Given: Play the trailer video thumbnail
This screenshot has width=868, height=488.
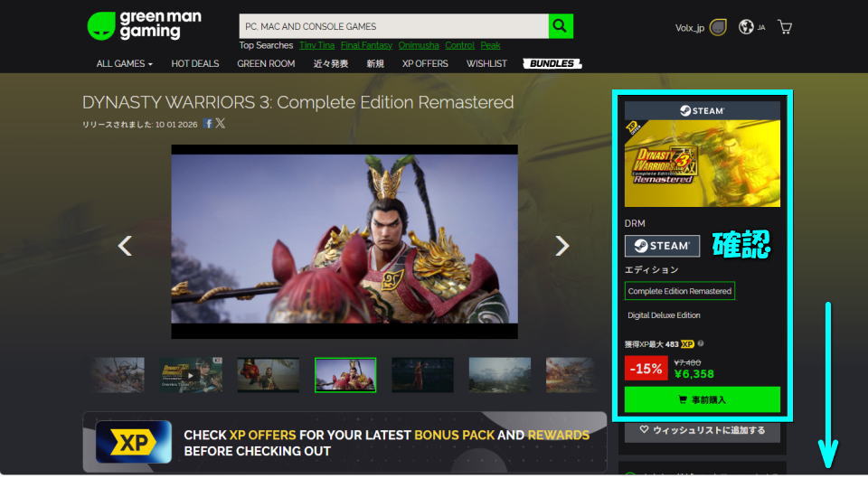Looking at the screenshot, I should point(191,375).
